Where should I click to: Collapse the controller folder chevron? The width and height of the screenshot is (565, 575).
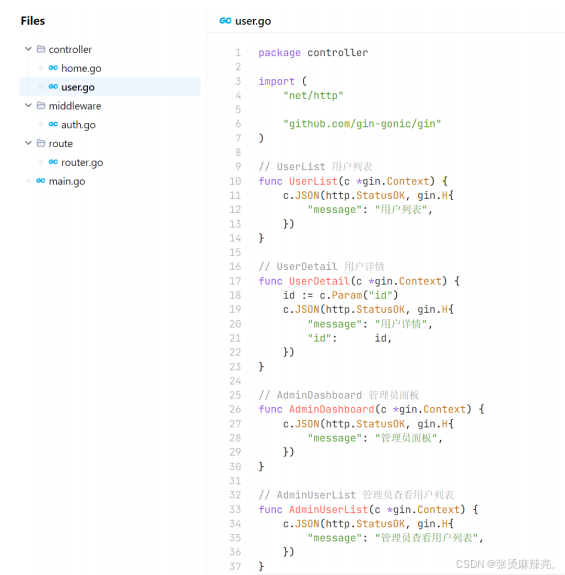click(28, 49)
